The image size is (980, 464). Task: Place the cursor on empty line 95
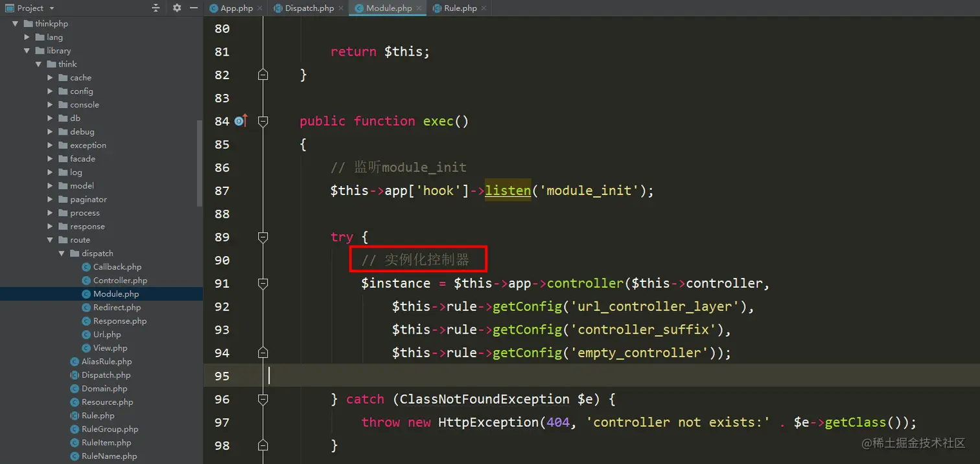click(591, 376)
